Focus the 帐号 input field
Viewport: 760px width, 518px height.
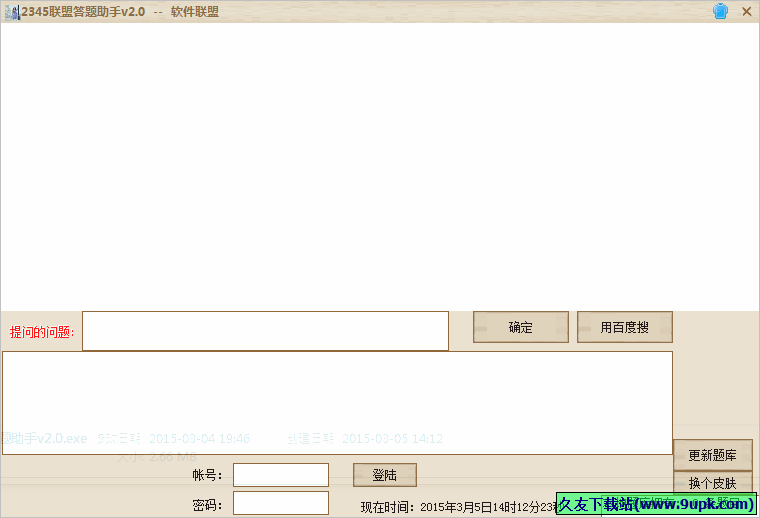coord(281,475)
